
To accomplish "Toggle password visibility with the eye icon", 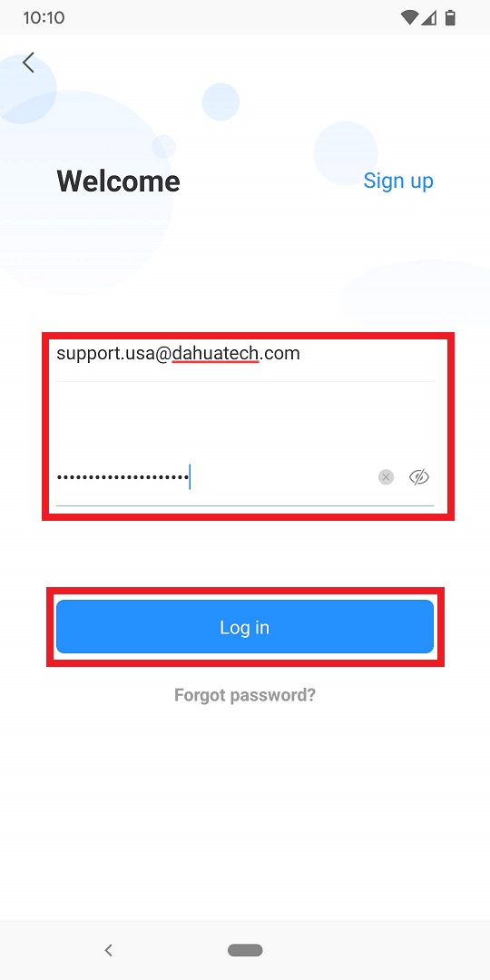I will pos(419,477).
